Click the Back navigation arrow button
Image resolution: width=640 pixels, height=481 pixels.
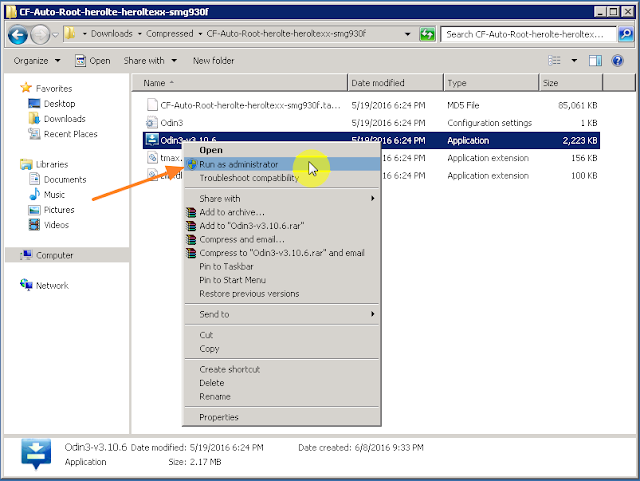click(18, 34)
